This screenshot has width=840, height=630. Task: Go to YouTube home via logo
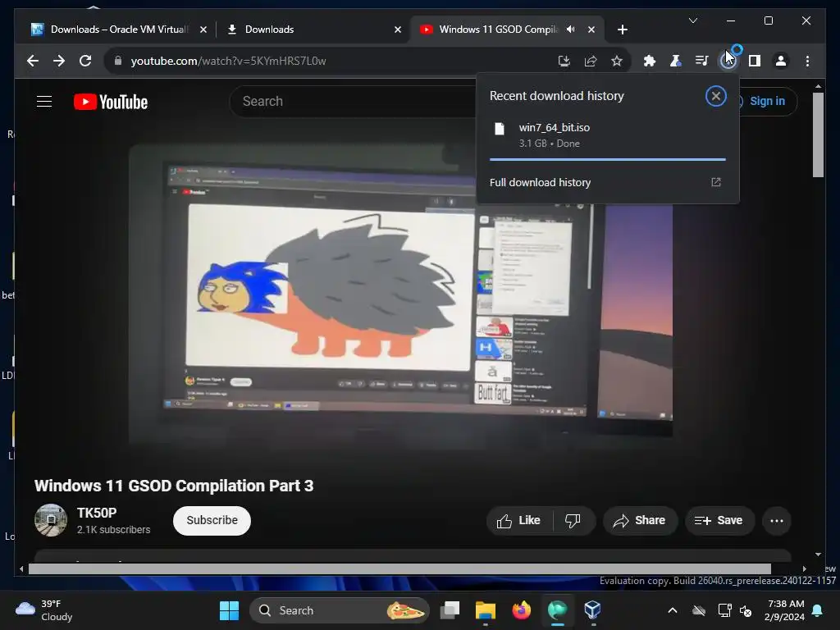click(x=111, y=102)
